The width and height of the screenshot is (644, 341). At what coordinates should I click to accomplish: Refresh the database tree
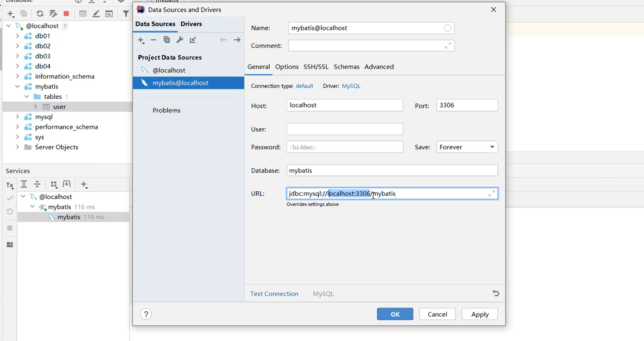(40, 13)
